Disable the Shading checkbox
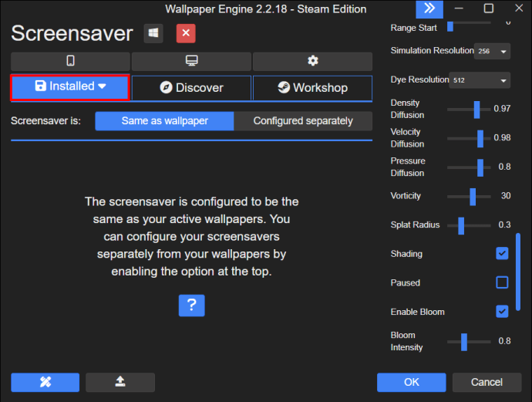Image resolution: width=532 pixels, height=402 pixels. [x=502, y=253]
